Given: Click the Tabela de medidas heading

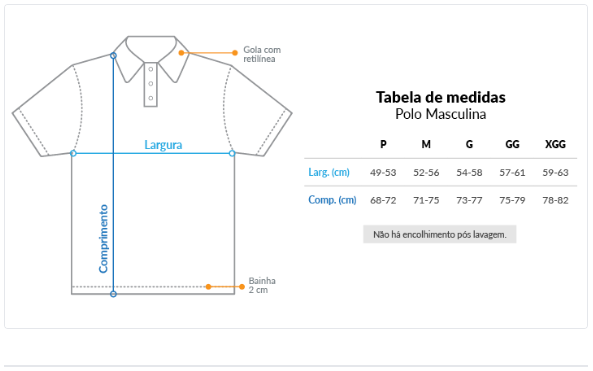Looking at the screenshot, I should click(x=441, y=97).
